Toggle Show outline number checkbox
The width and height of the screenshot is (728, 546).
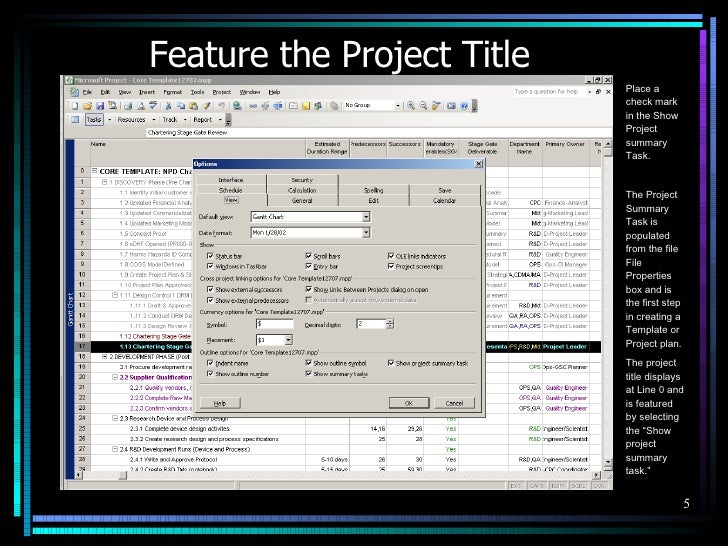click(210, 373)
